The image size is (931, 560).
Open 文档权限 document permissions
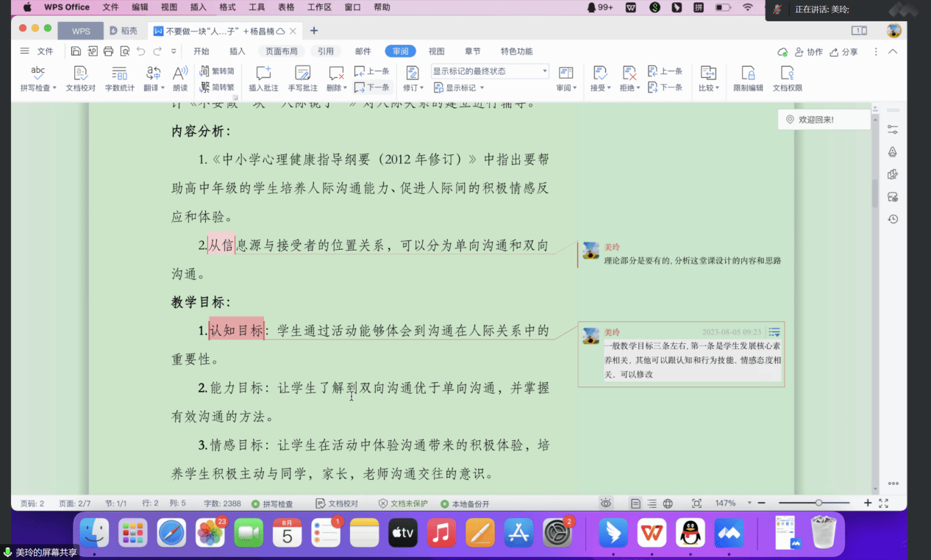point(787,73)
